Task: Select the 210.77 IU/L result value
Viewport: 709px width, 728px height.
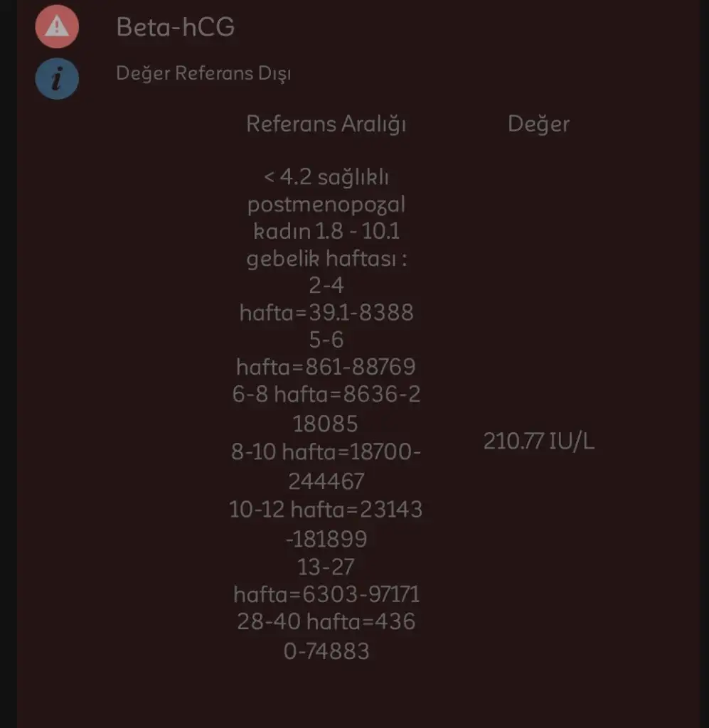Action: point(539,441)
